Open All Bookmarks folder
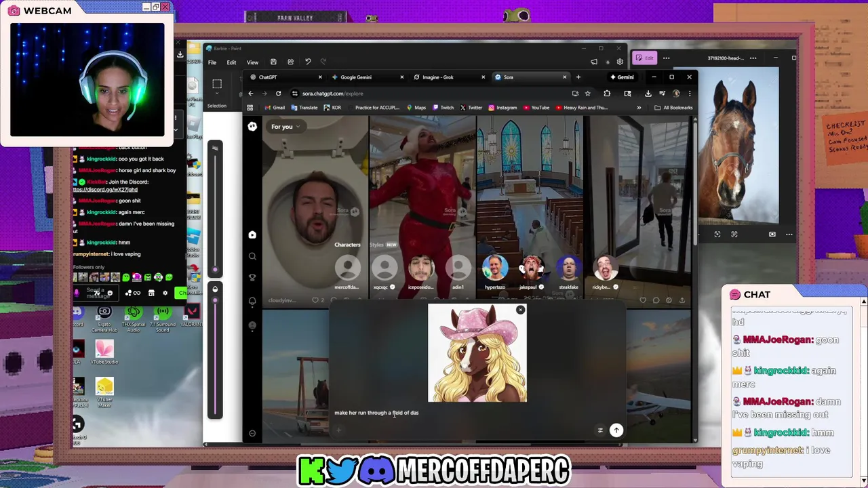The width and height of the screenshot is (868, 488). coord(673,107)
